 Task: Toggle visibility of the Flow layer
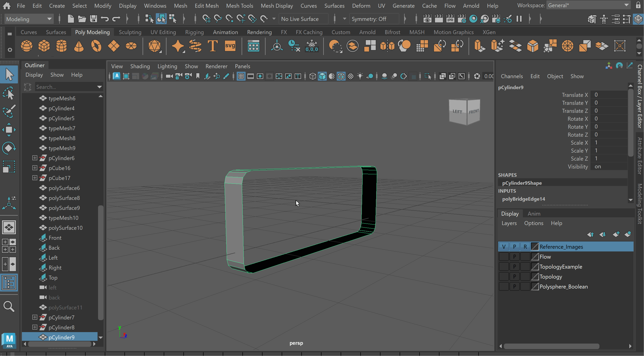pos(503,257)
